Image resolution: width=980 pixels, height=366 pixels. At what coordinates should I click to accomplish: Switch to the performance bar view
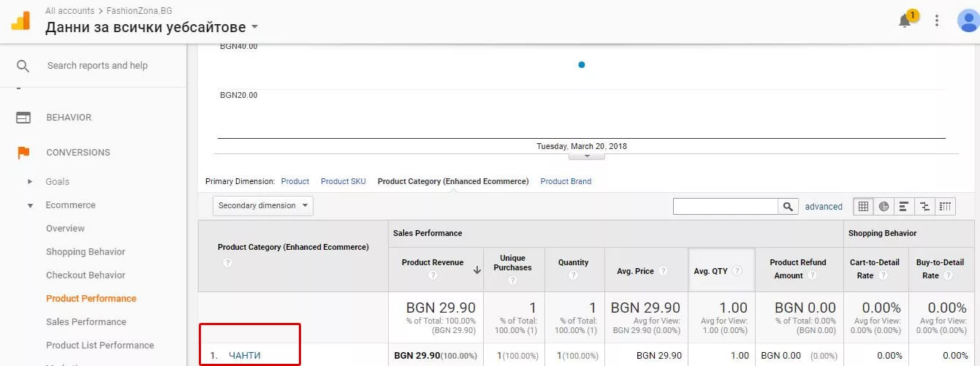click(x=904, y=207)
